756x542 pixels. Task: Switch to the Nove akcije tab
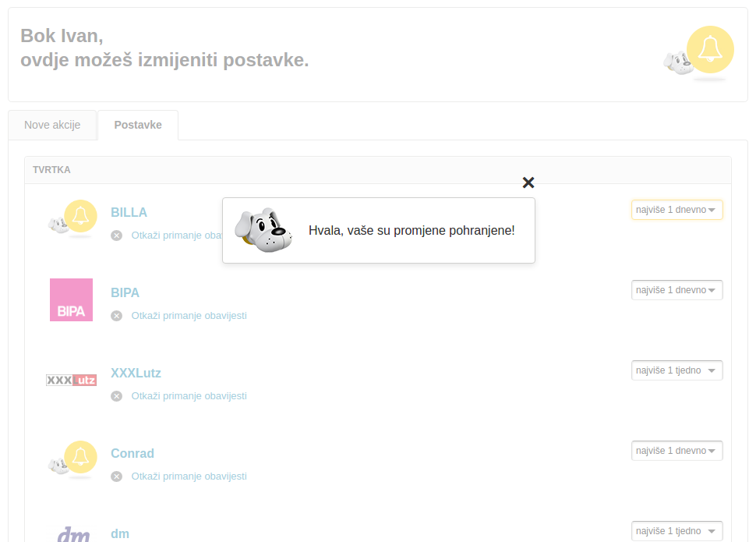point(52,125)
